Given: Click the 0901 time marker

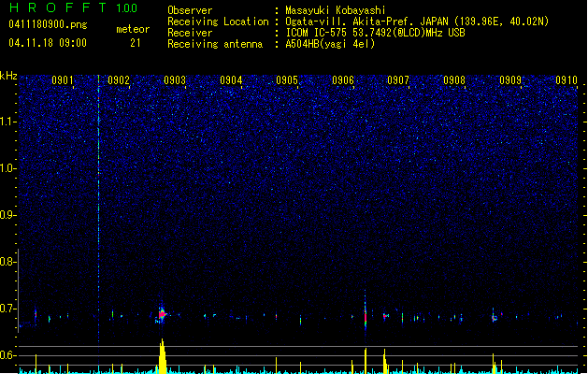Looking at the screenshot, I should [x=63, y=80].
